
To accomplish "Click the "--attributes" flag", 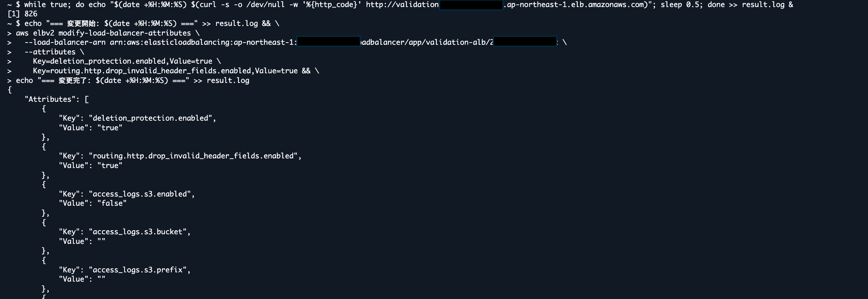I will pyautogui.click(x=50, y=52).
